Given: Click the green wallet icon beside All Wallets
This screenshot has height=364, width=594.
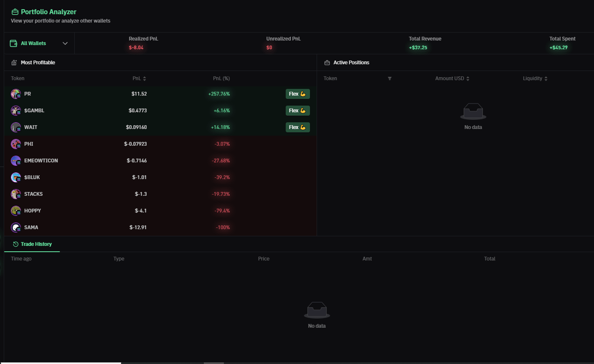Looking at the screenshot, I should click(14, 43).
